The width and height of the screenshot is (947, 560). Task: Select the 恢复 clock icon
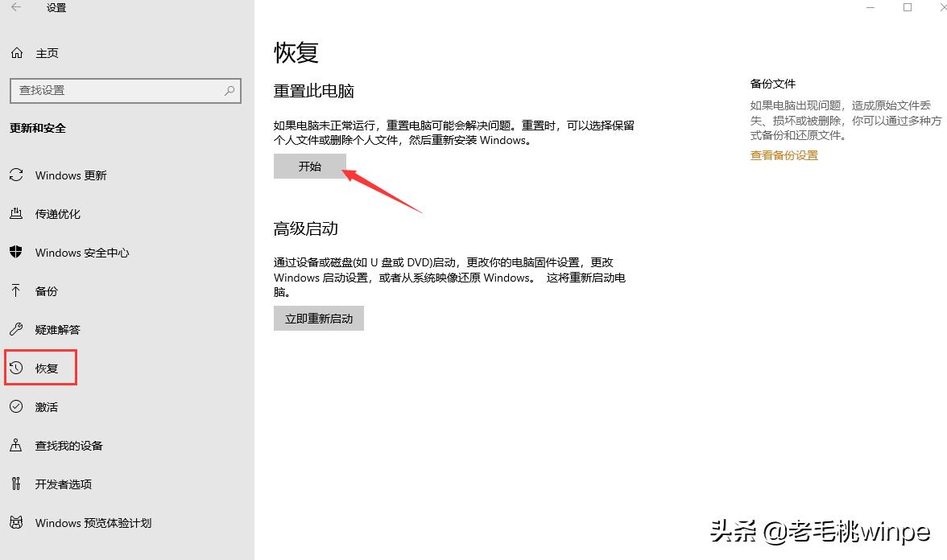(16, 368)
